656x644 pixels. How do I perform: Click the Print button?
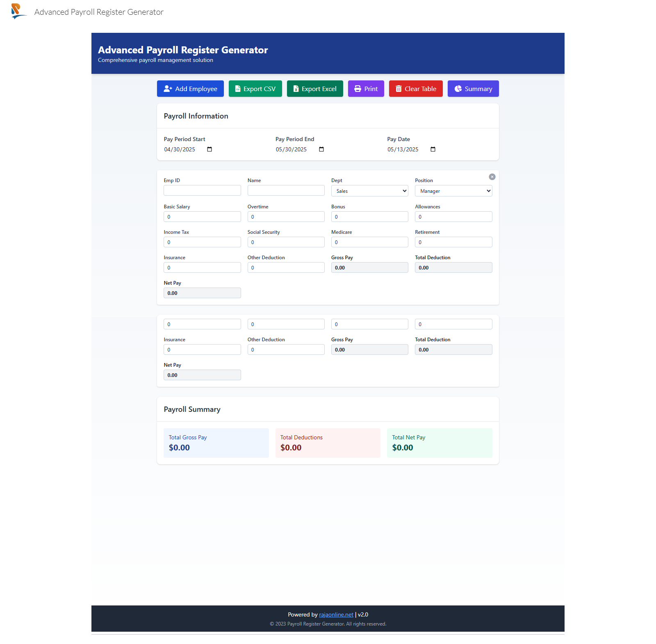[366, 89]
